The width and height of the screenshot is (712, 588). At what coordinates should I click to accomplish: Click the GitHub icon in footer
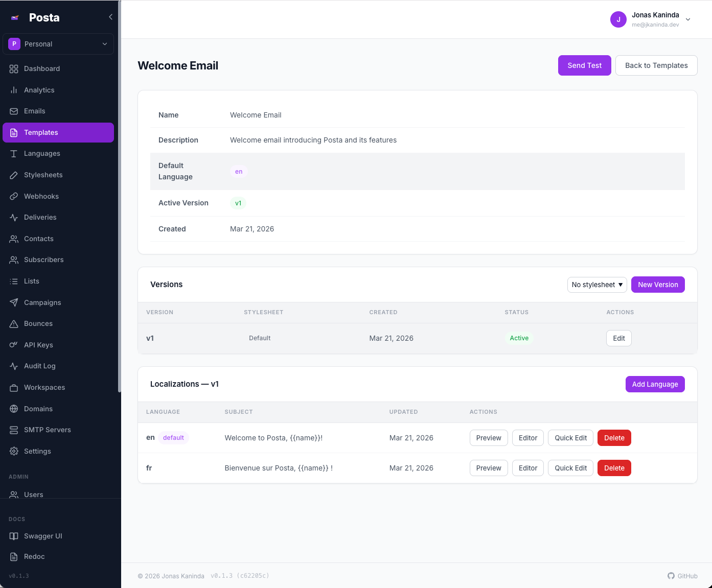[671, 576]
